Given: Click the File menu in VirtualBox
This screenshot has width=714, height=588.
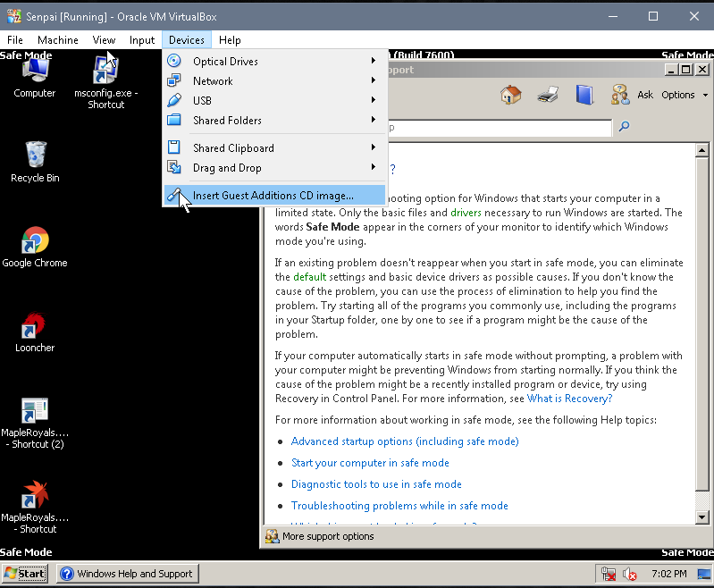Looking at the screenshot, I should [15, 40].
